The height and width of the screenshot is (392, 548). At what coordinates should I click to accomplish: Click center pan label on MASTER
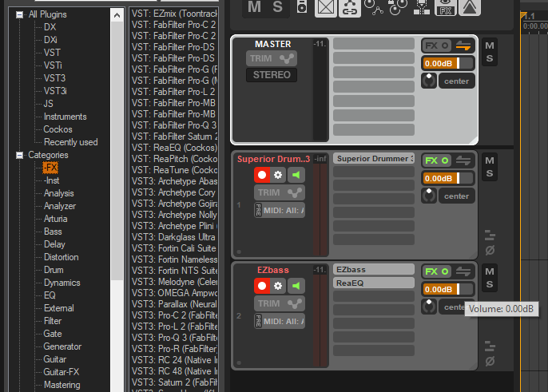pos(456,81)
